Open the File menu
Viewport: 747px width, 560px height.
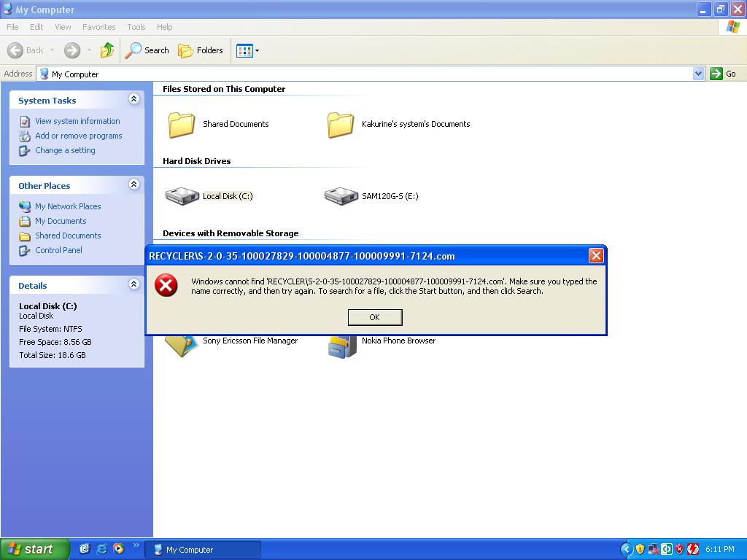coord(13,27)
